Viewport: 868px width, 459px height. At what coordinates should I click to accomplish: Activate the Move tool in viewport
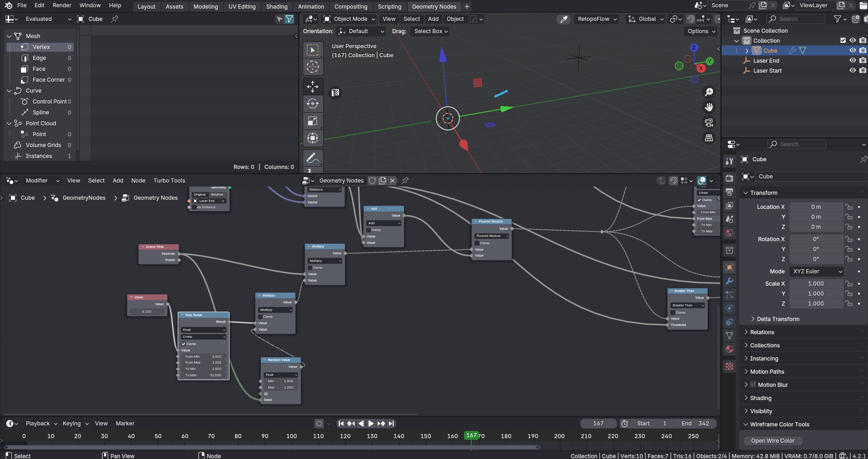click(x=313, y=86)
